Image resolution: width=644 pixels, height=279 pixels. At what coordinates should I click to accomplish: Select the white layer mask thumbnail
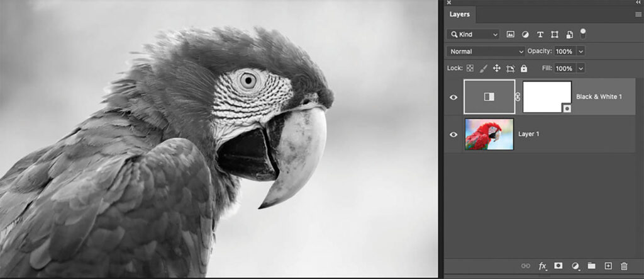(547, 97)
